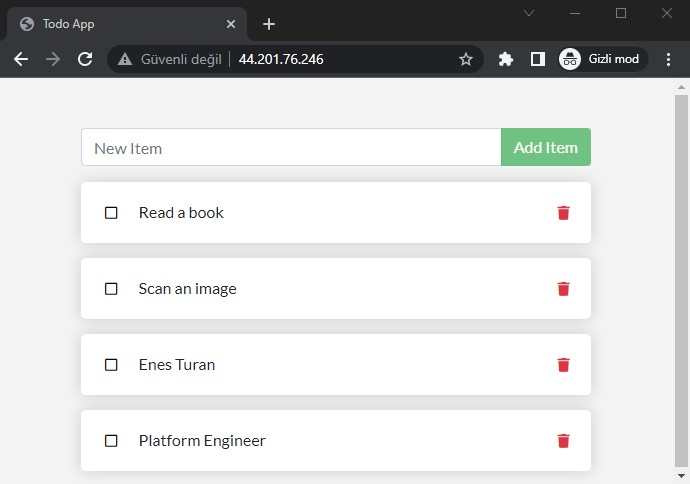Click the scrollbar up arrow

pyautogui.click(x=681, y=87)
